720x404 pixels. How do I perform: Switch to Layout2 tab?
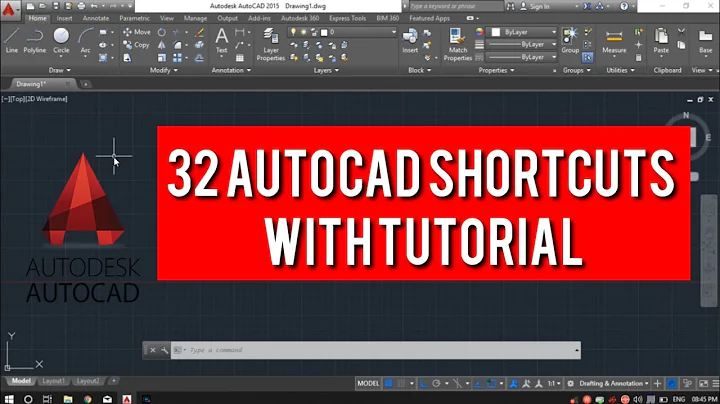88,381
